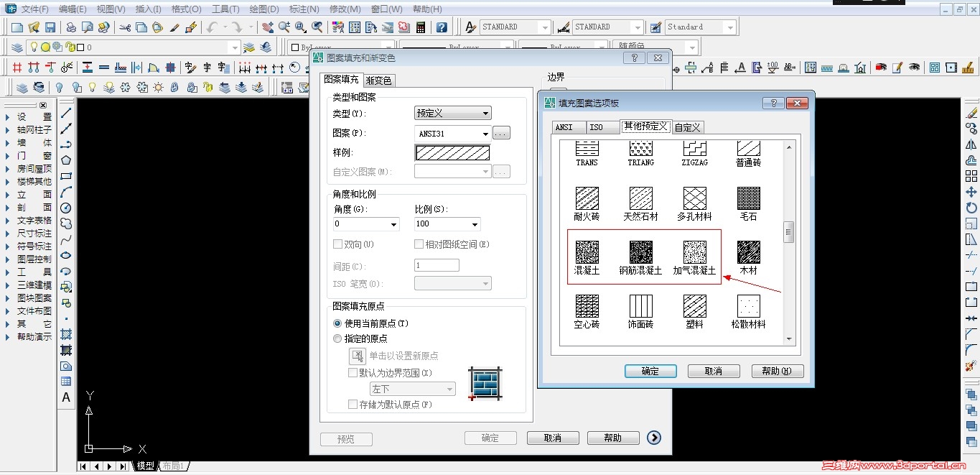Toggle 存储为默认原点 checkbox
Viewport: 980px width, 475px height.
tap(353, 405)
